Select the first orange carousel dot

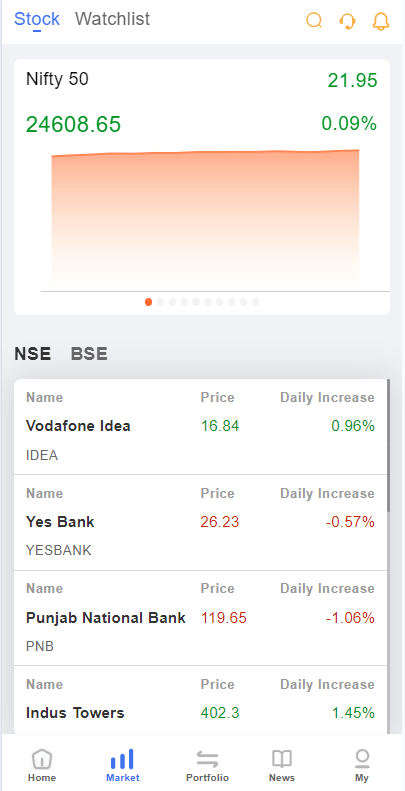[148, 302]
